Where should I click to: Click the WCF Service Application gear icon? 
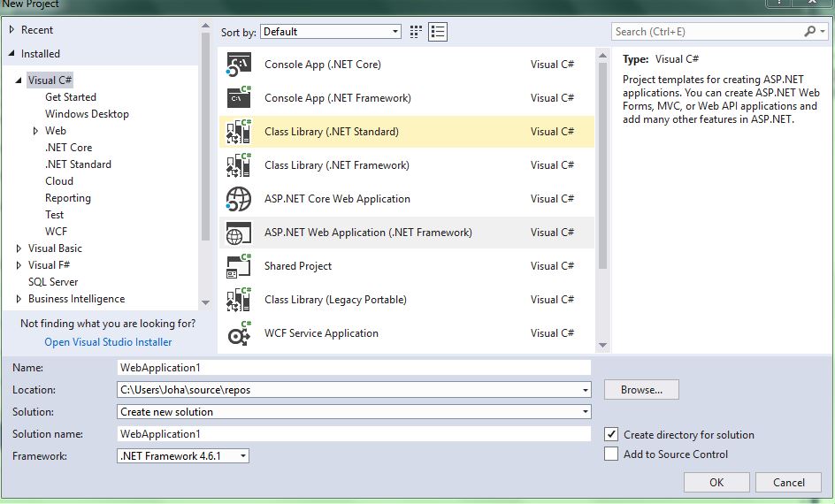pos(240,333)
